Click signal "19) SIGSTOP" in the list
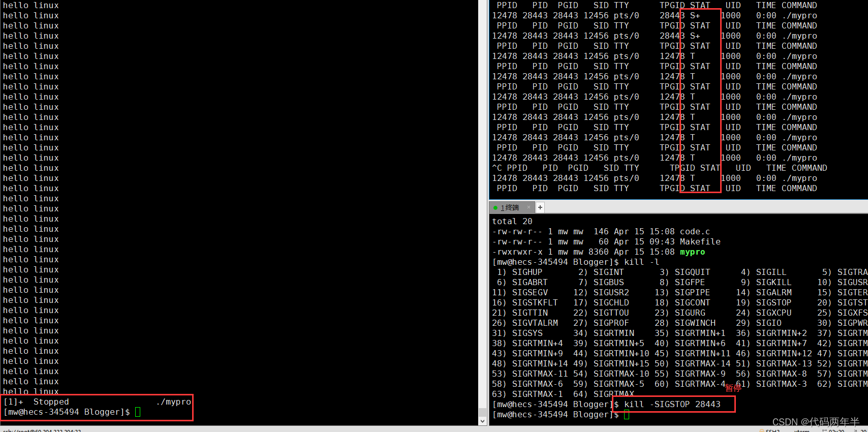 [x=763, y=303]
